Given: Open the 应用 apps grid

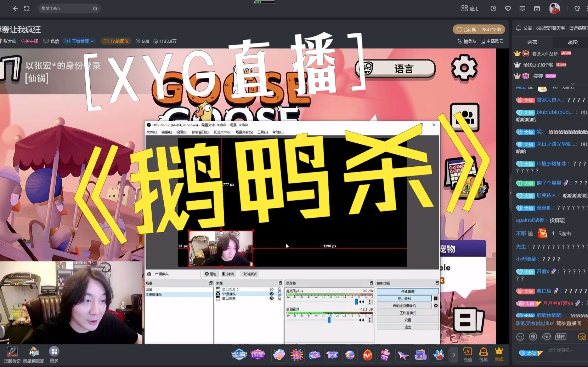Looking at the screenshot, I should coord(470,8).
